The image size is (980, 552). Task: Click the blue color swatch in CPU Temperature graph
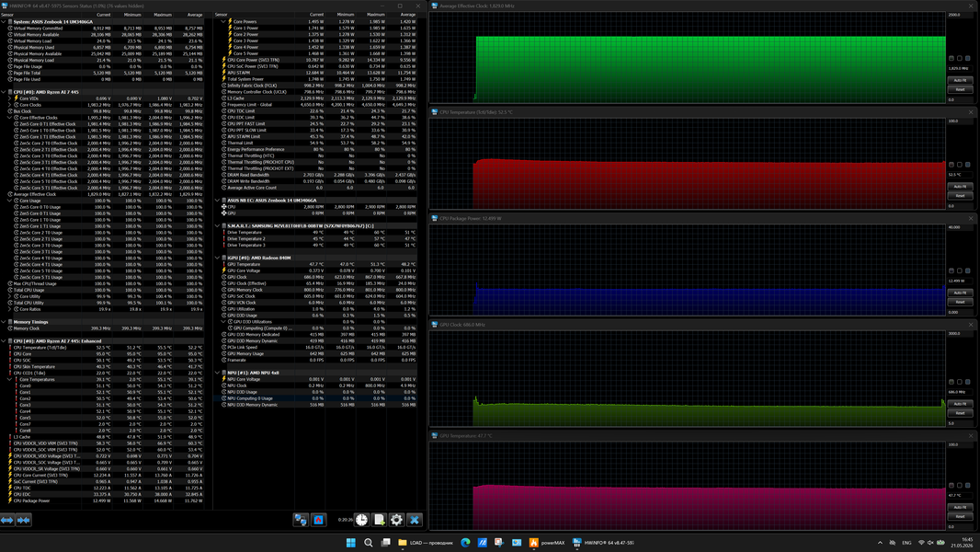tap(967, 165)
